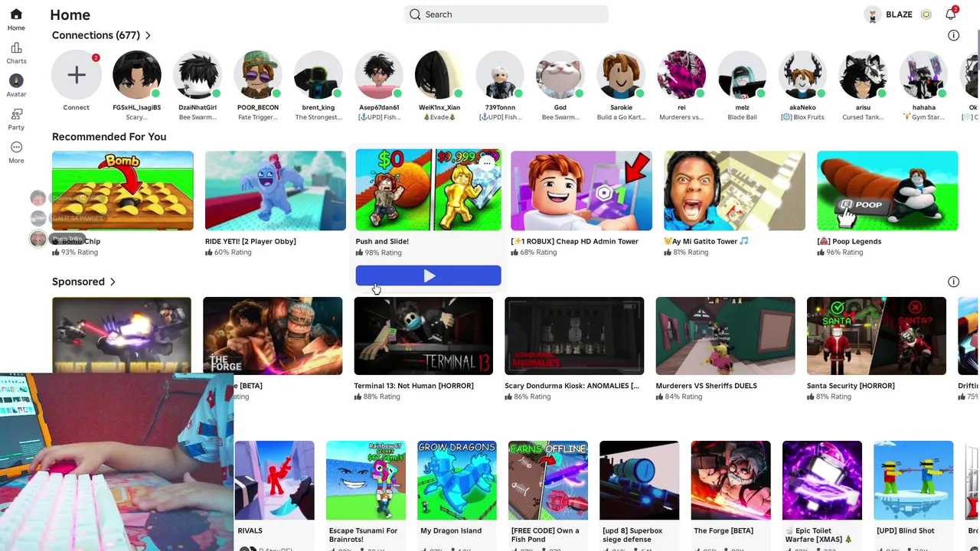Open Epic Toilet Warfare XMAS thumbnail

click(x=822, y=481)
